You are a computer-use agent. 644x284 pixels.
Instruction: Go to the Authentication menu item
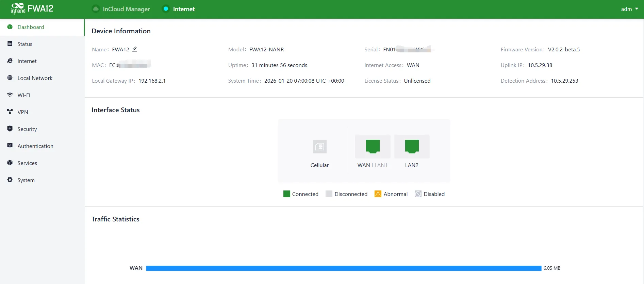[42, 146]
